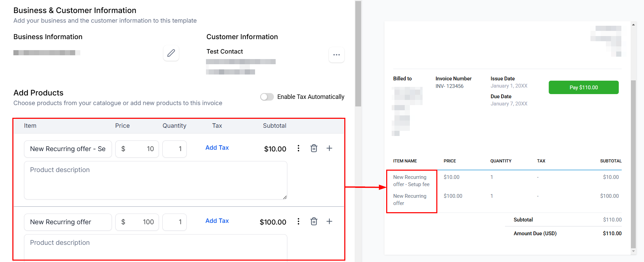644x262 pixels.
Task: Click invoice preview scrollbar up arrow
Action: pos(633,24)
